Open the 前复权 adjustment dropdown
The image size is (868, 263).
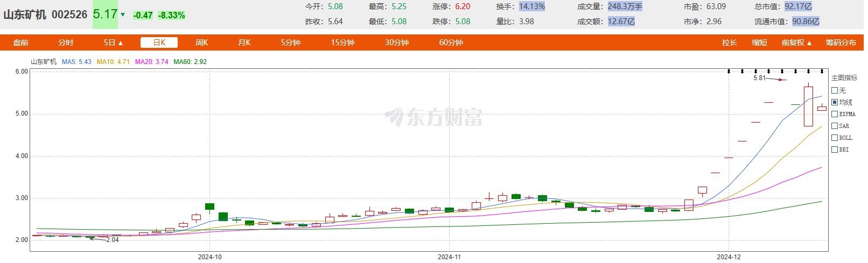click(797, 42)
